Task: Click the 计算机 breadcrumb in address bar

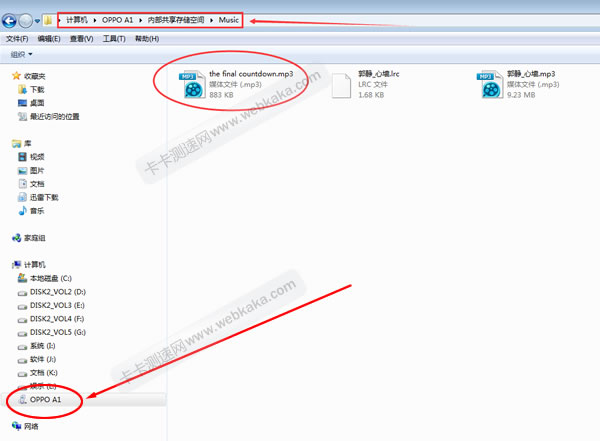Action: 76,20
